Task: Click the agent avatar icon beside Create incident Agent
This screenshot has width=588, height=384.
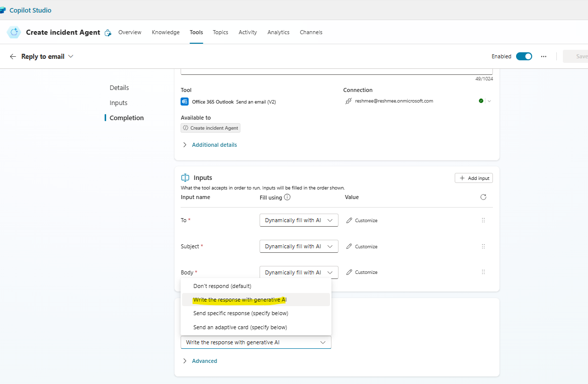Action: (14, 32)
